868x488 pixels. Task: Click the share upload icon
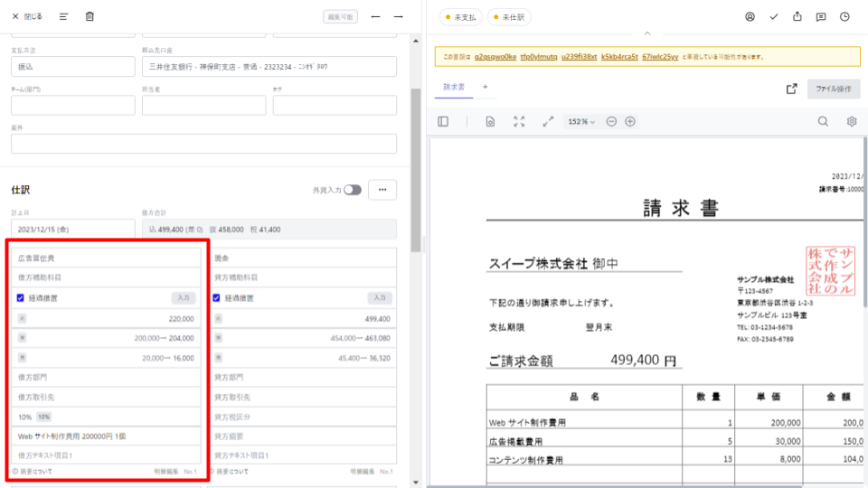797,16
